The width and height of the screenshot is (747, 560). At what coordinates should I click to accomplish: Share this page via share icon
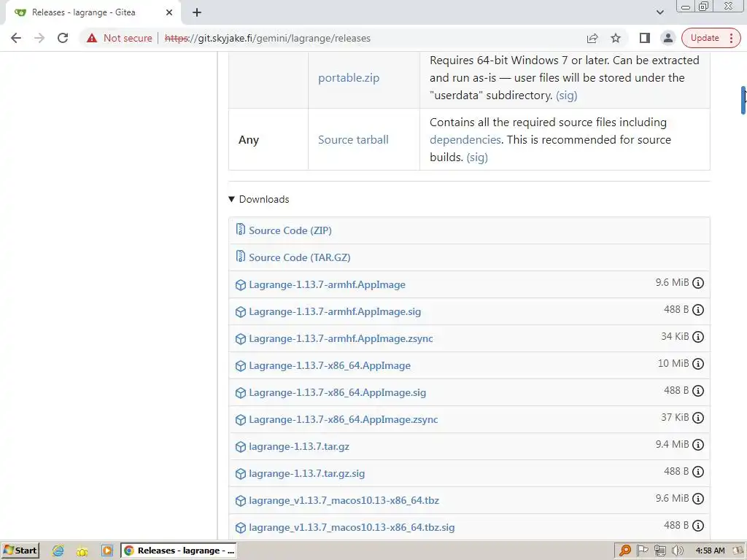592,38
